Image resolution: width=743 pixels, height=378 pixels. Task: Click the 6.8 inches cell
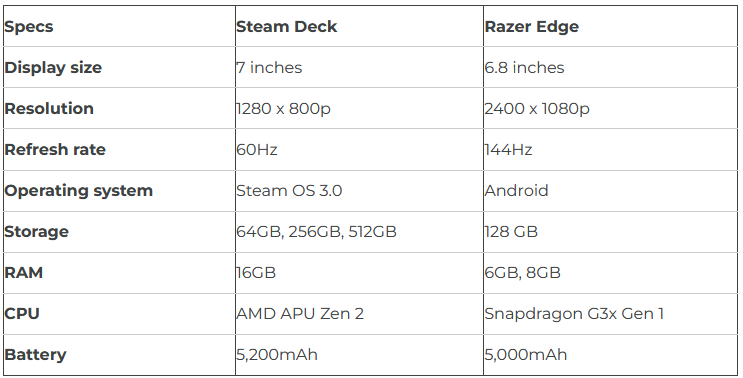[610, 67]
